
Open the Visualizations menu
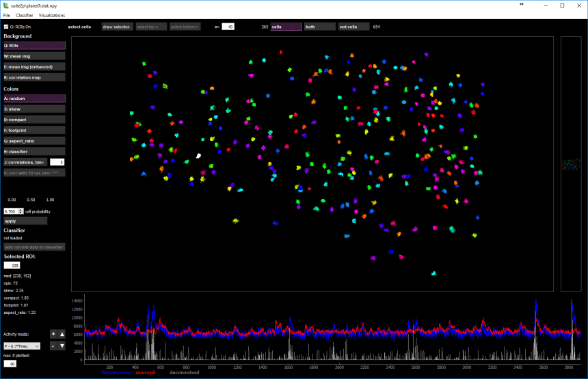(53, 14)
